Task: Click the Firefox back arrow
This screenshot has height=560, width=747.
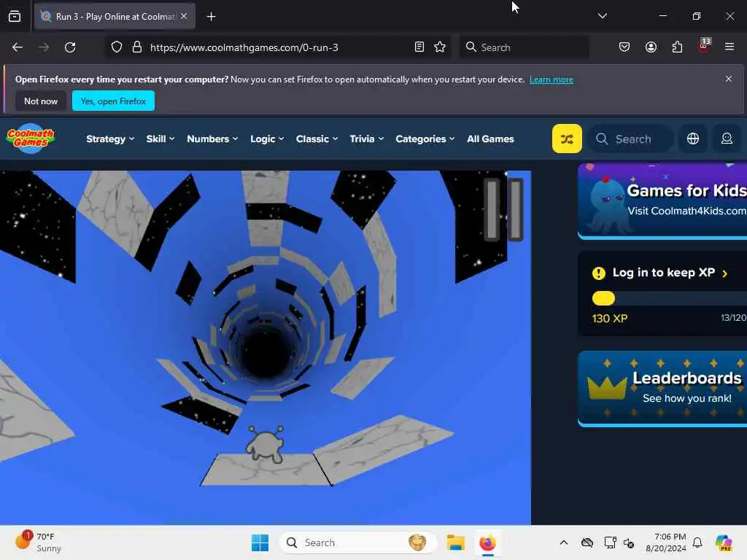Action: tap(18, 47)
